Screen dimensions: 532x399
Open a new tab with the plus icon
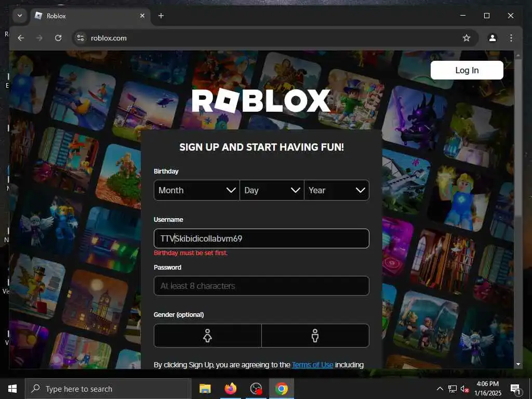161,16
